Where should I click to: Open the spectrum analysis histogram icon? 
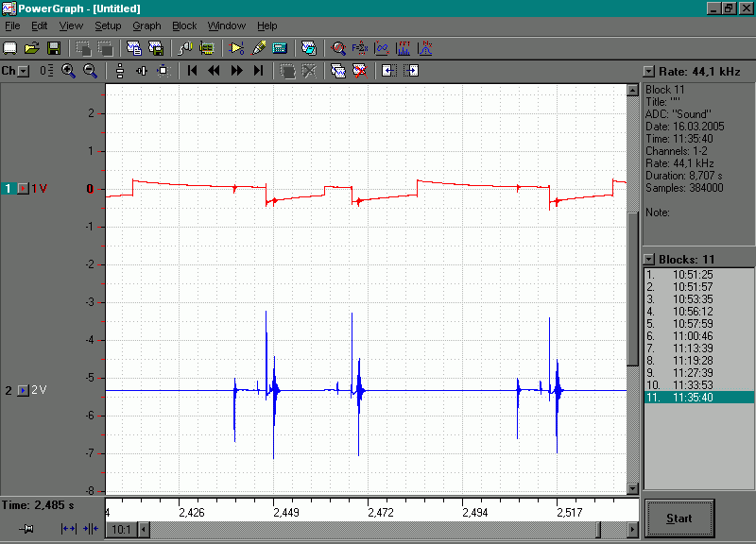click(404, 48)
